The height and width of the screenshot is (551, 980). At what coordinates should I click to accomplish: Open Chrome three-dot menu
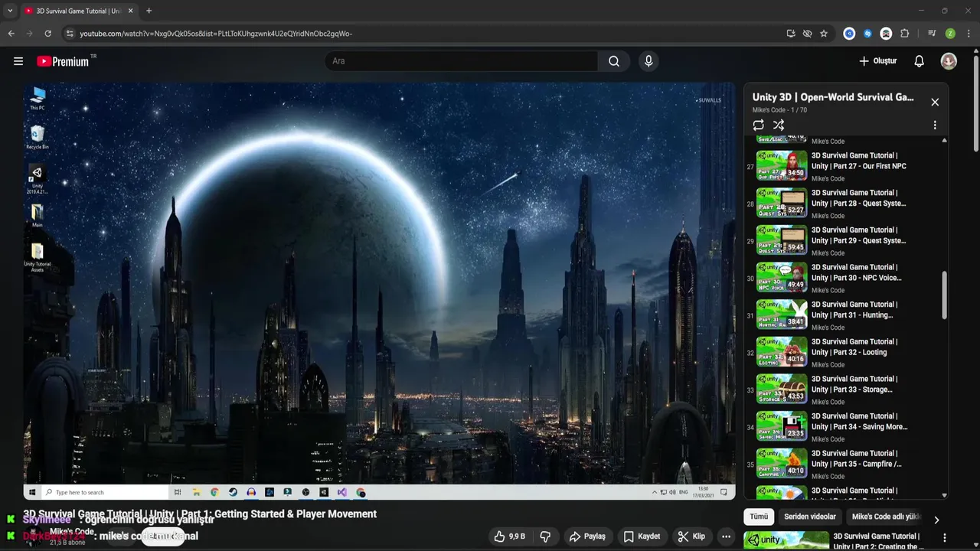tap(967, 34)
